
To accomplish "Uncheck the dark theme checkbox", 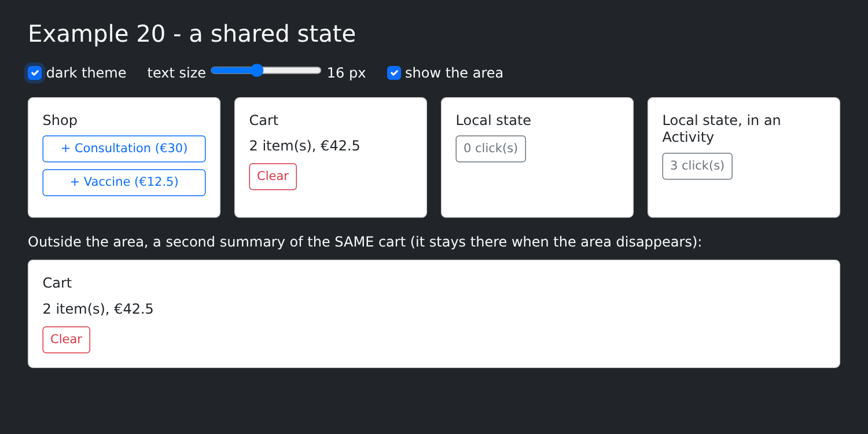I will tap(35, 73).
